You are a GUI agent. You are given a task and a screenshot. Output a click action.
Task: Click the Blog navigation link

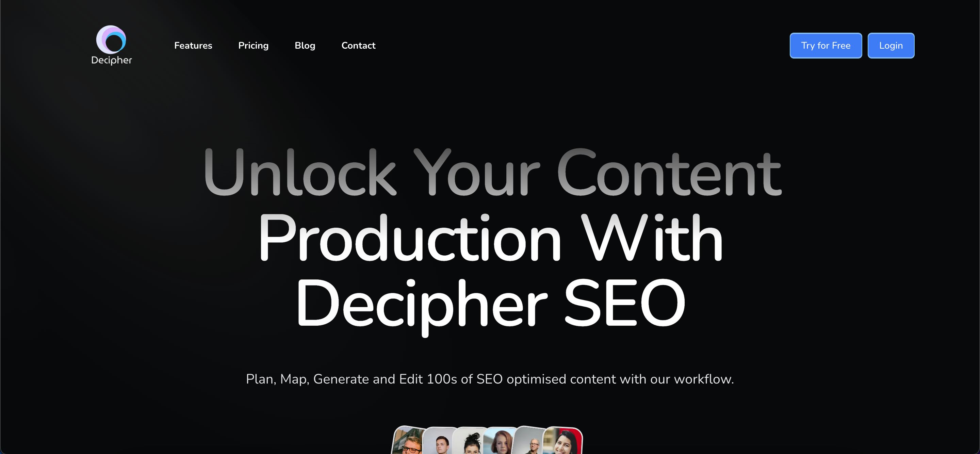[x=304, y=45]
